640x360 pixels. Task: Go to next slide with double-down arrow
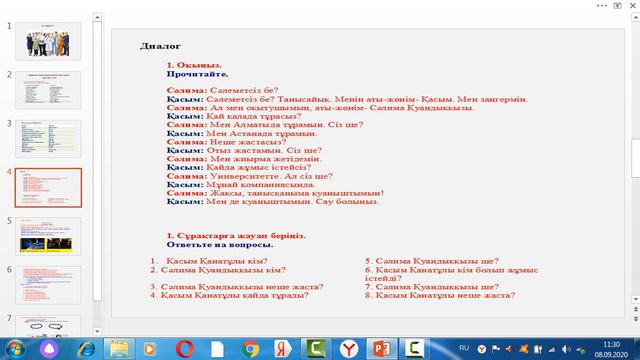[636, 318]
